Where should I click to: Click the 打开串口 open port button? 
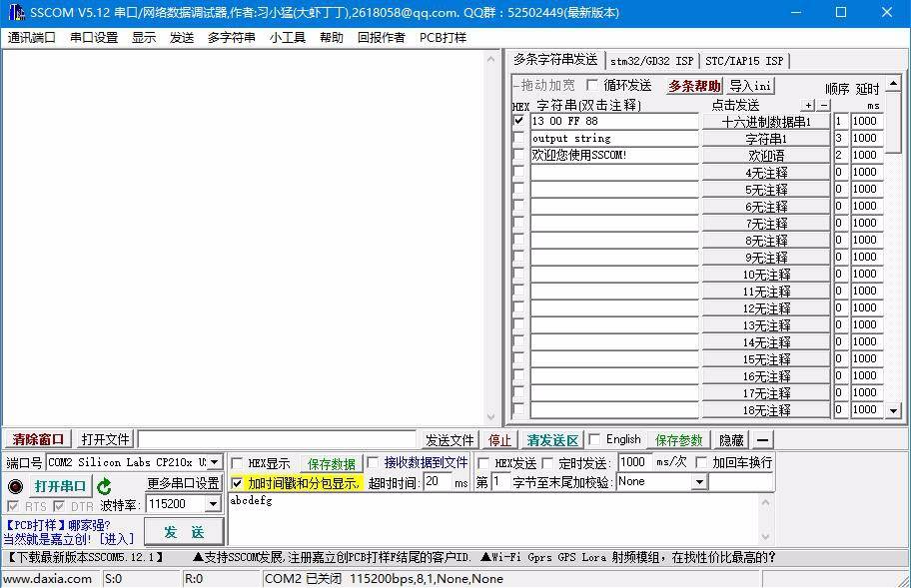(x=60, y=486)
